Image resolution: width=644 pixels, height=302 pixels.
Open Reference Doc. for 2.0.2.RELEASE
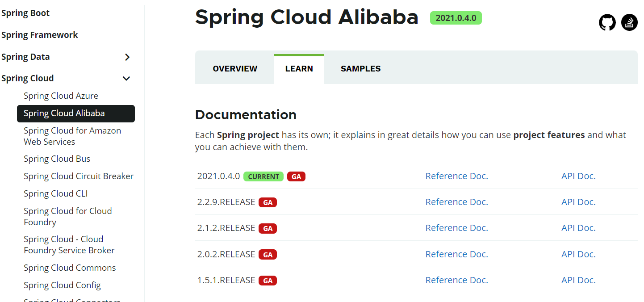click(456, 254)
